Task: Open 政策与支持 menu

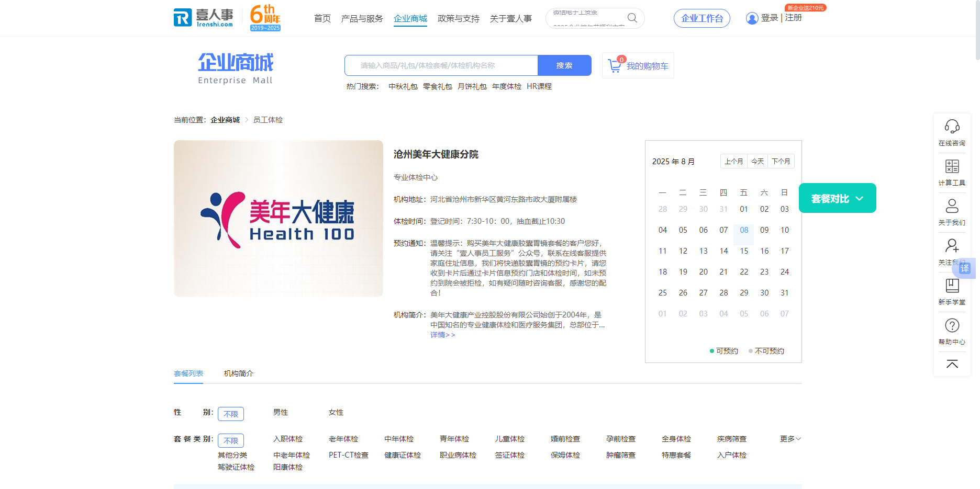Action: (x=459, y=18)
